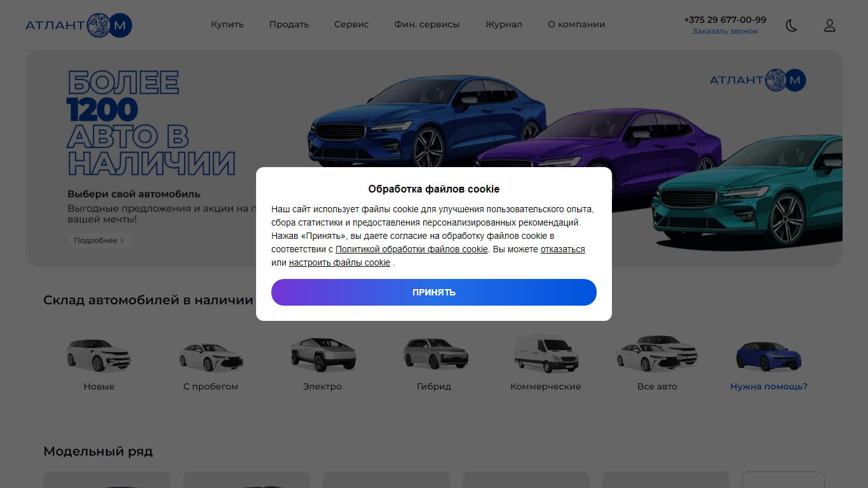868x488 pixels.
Task: Click the Модельный ряд heading
Action: click(98, 452)
